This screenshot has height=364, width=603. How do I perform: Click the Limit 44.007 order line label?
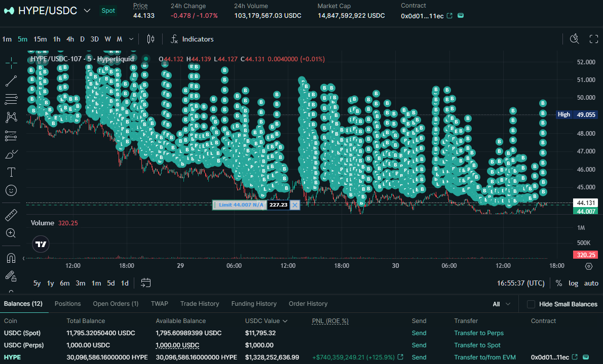point(240,205)
